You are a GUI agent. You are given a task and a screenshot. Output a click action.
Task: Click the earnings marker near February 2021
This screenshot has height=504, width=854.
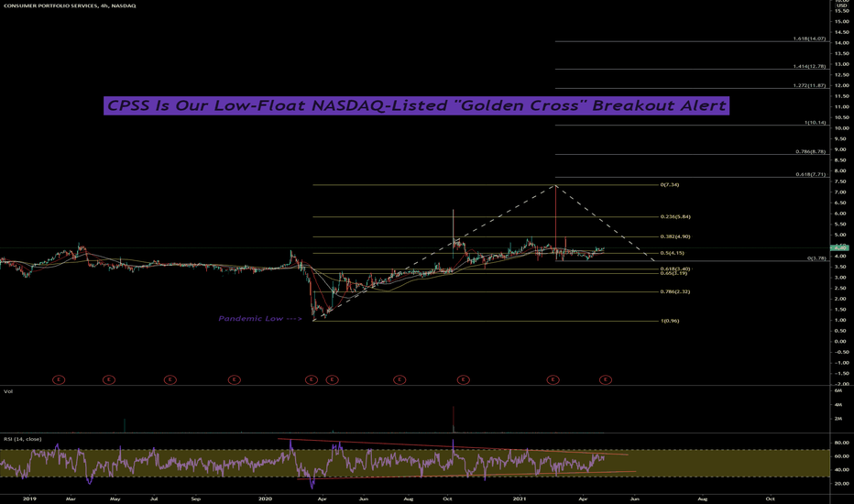coord(553,379)
